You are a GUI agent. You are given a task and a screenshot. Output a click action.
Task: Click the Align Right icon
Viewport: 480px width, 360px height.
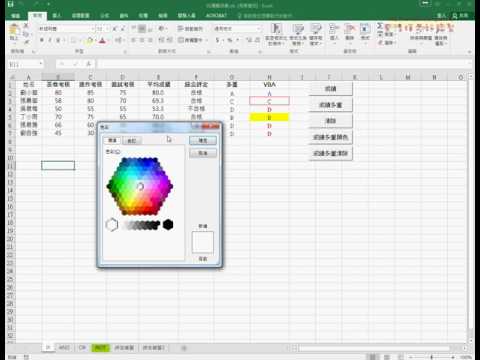150,40
